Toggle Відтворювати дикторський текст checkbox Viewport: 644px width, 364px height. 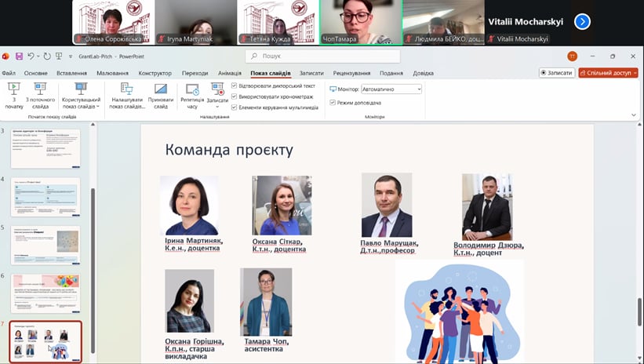[235, 86]
